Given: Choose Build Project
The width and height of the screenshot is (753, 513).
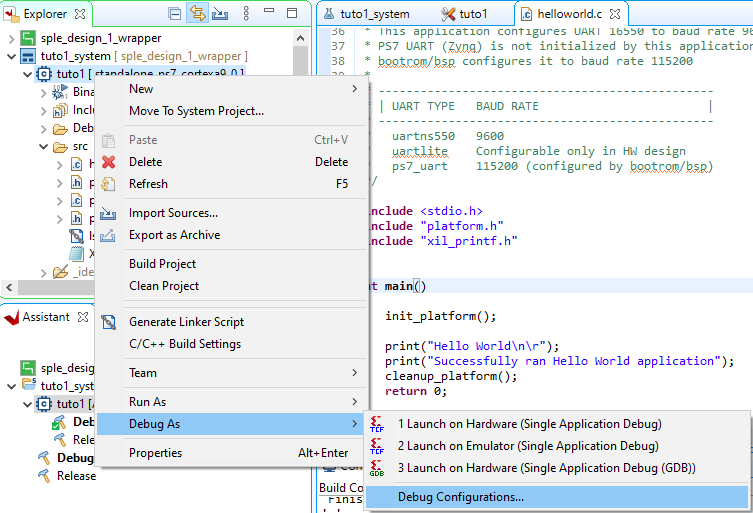Looking at the screenshot, I should 232,264.
